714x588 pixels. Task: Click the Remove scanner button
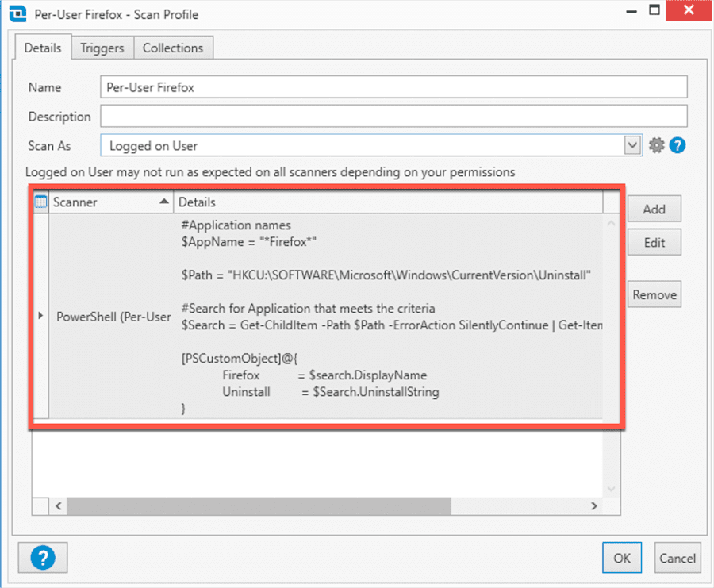tap(654, 294)
